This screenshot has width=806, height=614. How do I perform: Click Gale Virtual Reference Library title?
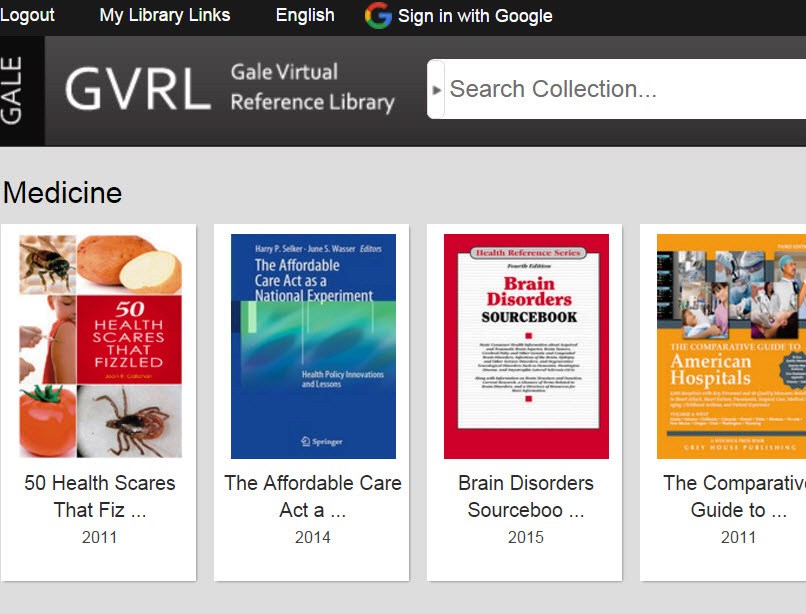click(313, 87)
